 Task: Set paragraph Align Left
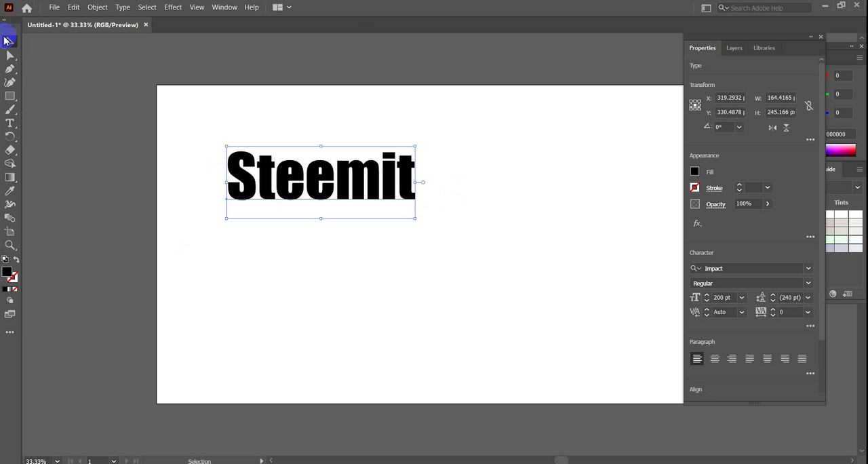tap(697, 359)
